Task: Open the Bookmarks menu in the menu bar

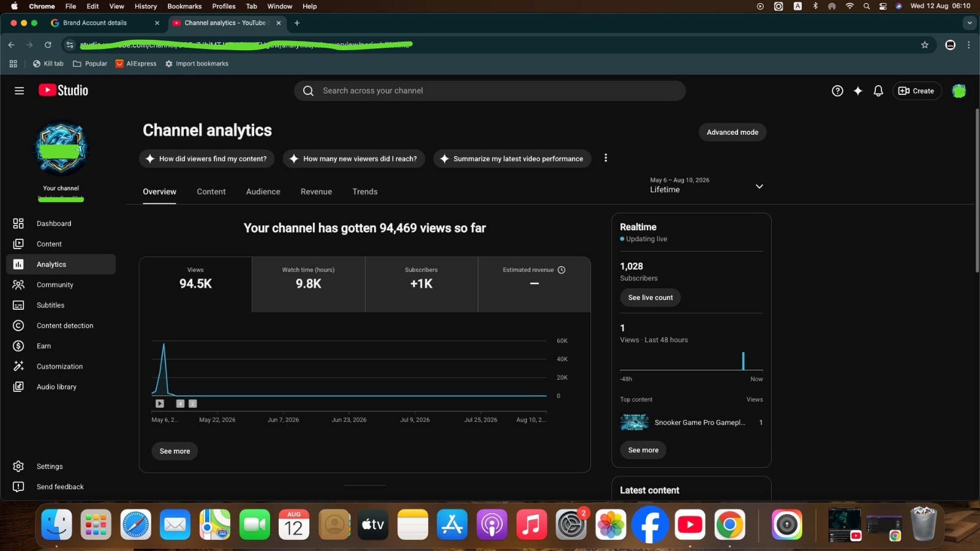Action: [184, 6]
